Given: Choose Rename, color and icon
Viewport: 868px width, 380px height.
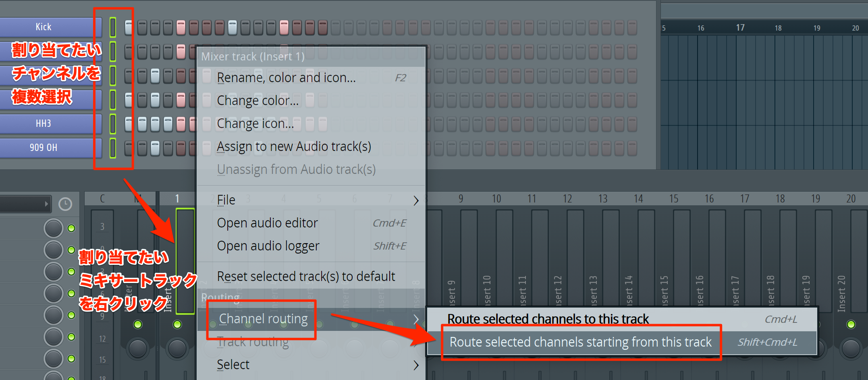Looking at the screenshot, I should pyautogui.click(x=286, y=78).
